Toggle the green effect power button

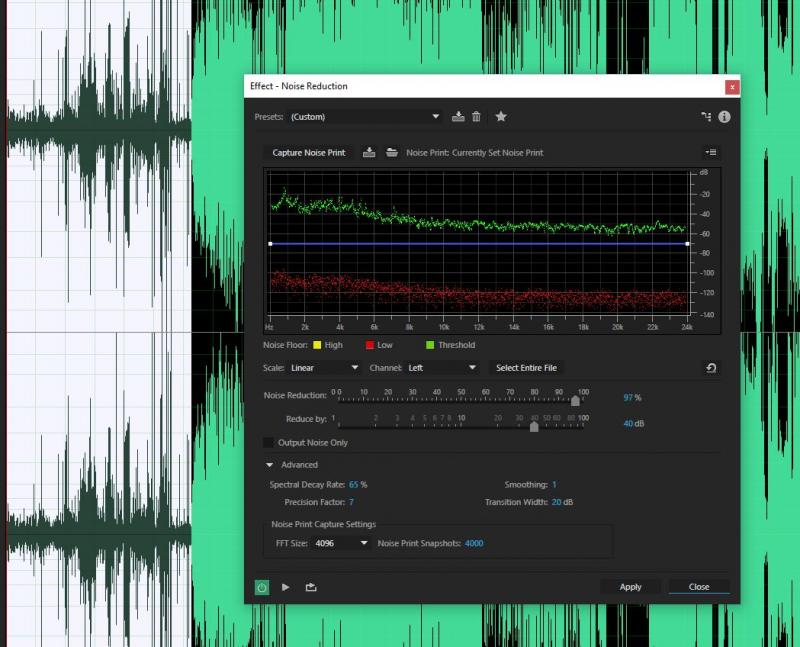pyautogui.click(x=262, y=587)
